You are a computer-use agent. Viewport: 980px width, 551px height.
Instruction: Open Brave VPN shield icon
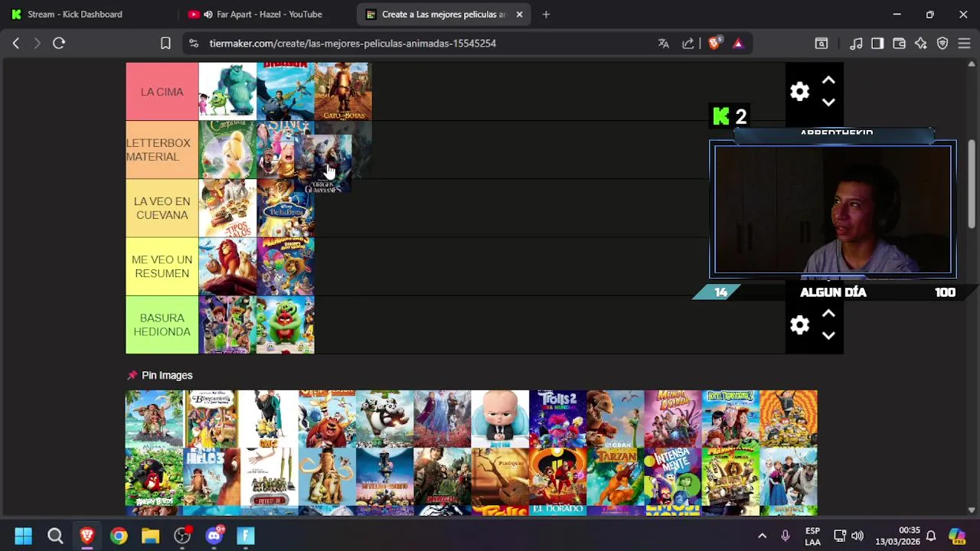(942, 44)
